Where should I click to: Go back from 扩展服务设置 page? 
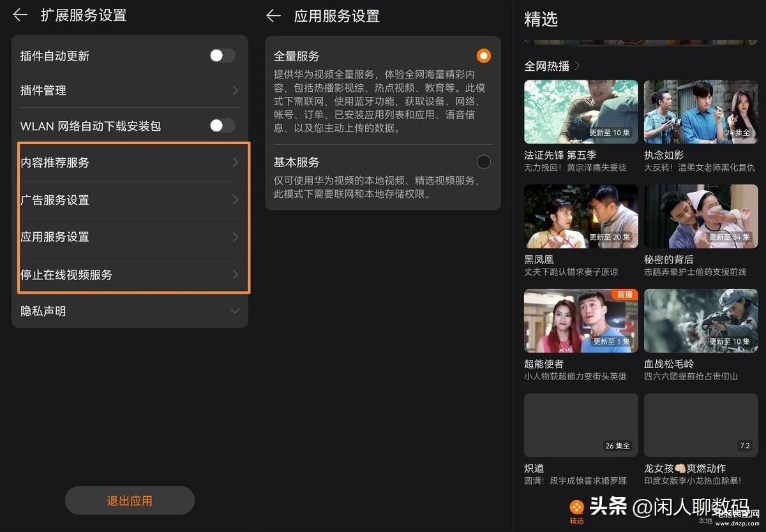click(x=20, y=15)
